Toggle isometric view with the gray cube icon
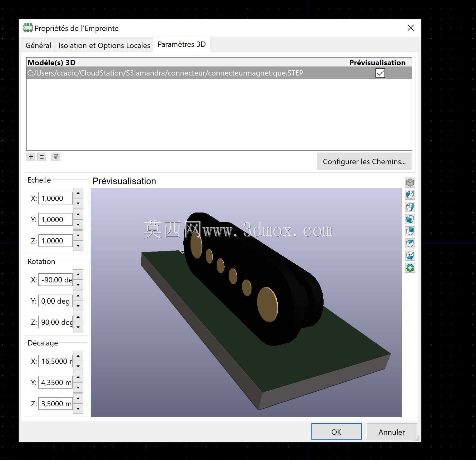The width and height of the screenshot is (476, 460). tap(410, 183)
